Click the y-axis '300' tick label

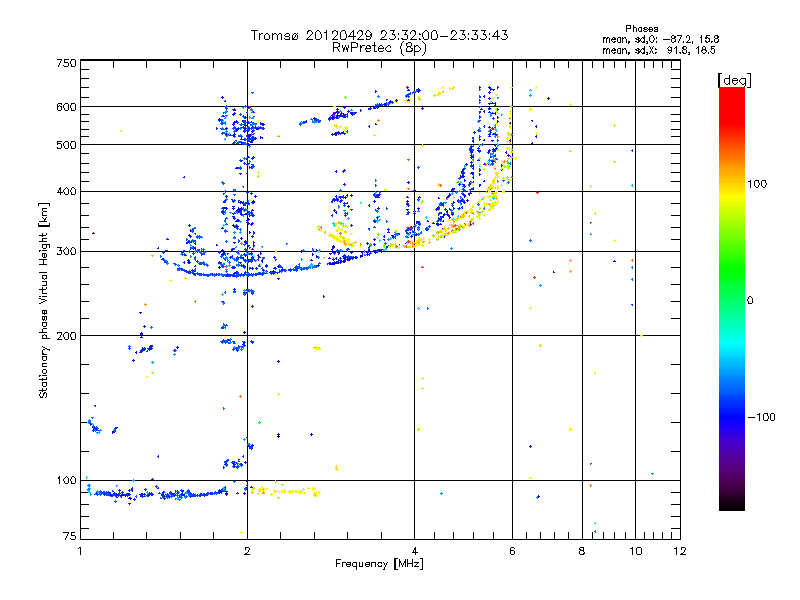coord(67,251)
